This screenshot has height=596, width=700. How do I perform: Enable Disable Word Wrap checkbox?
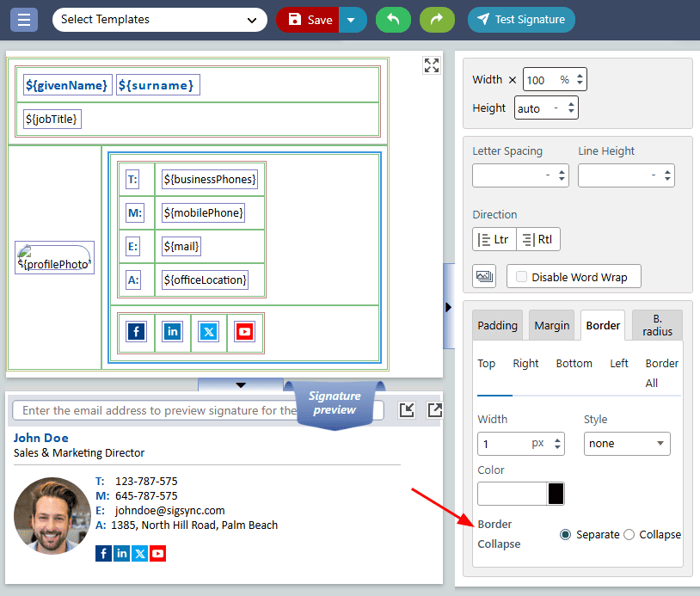521,277
